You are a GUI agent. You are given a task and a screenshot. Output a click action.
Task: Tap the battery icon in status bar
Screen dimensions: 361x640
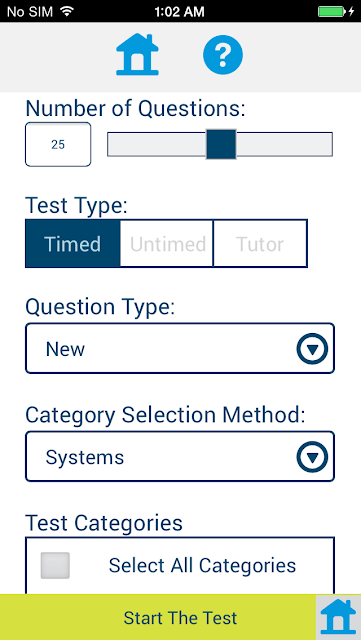click(x=332, y=11)
